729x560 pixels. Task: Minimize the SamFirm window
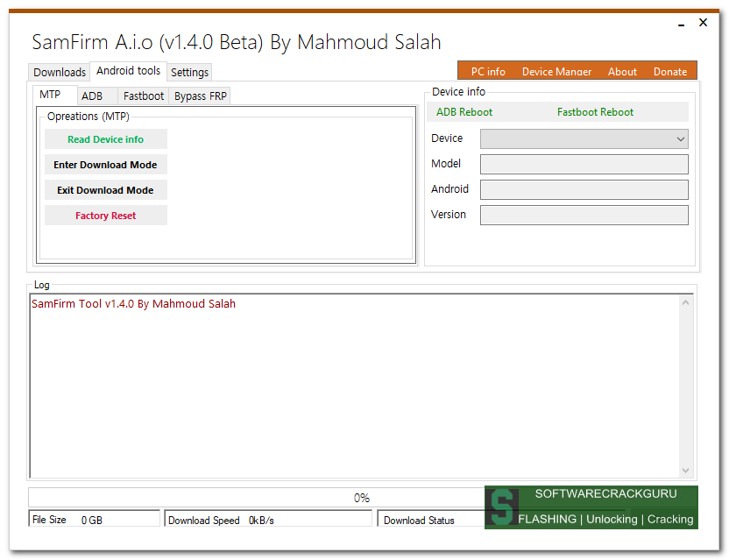pos(681,24)
